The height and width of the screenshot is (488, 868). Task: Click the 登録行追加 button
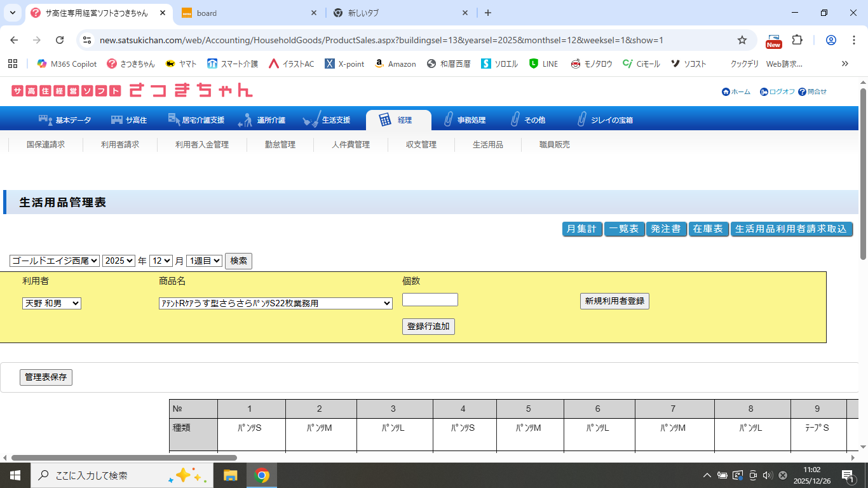(x=428, y=327)
